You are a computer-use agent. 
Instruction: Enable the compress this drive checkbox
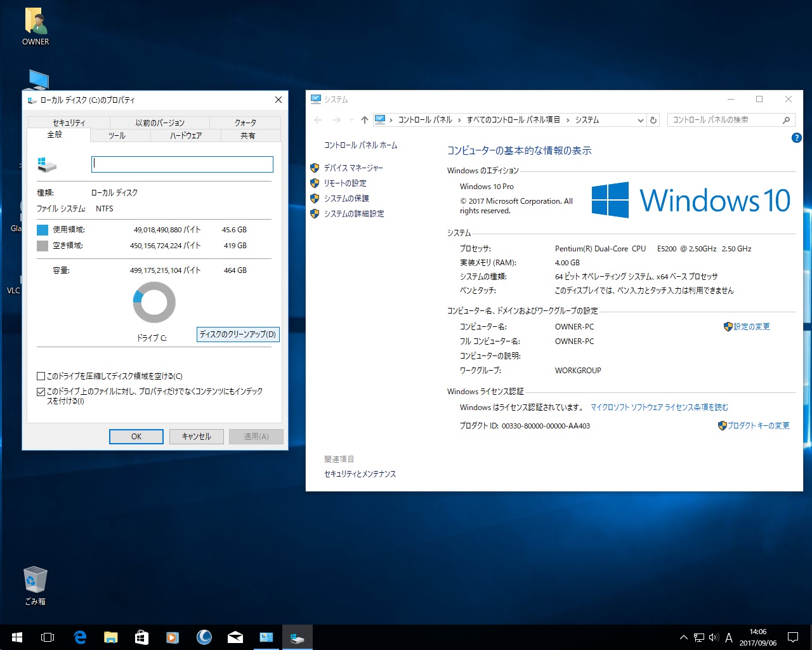(x=41, y=376)
